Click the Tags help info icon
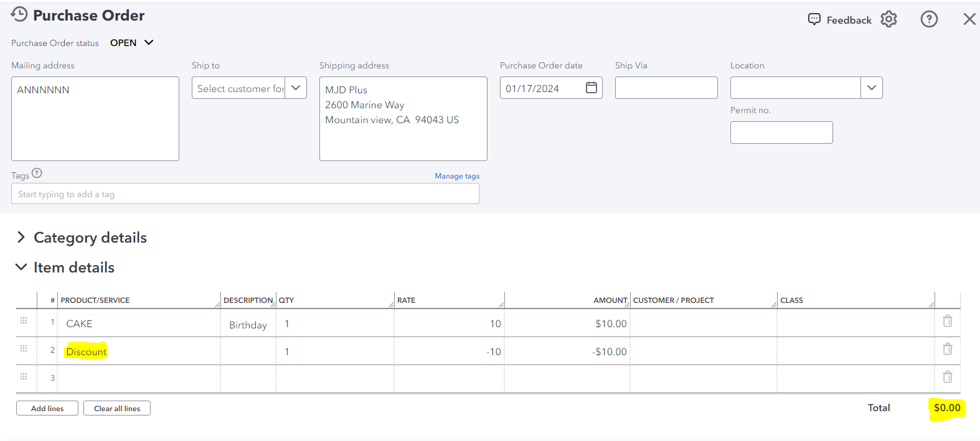This screenshot has height=441, width=980. tap(37, 174)
